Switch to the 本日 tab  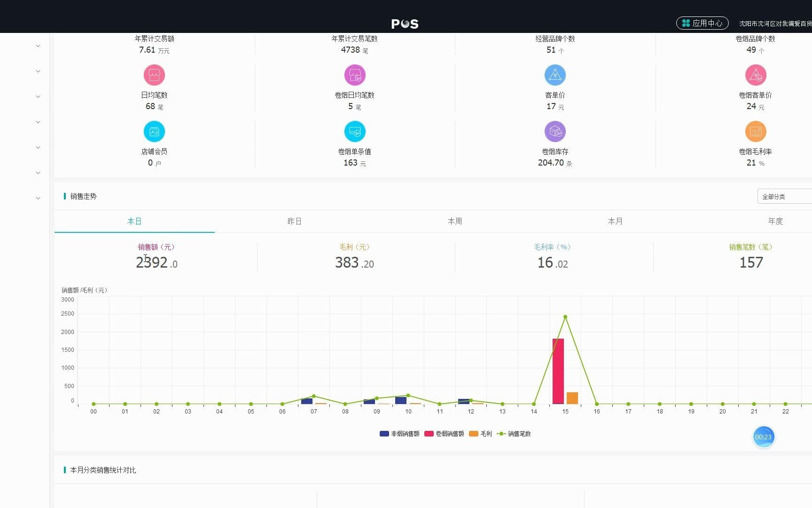(x=134, y=221)
